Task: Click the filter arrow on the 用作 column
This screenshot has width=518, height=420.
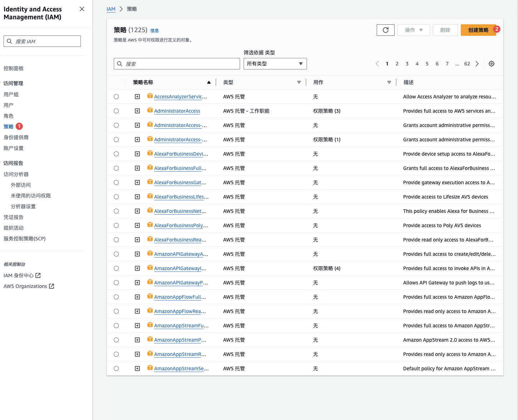Action: 389,82
